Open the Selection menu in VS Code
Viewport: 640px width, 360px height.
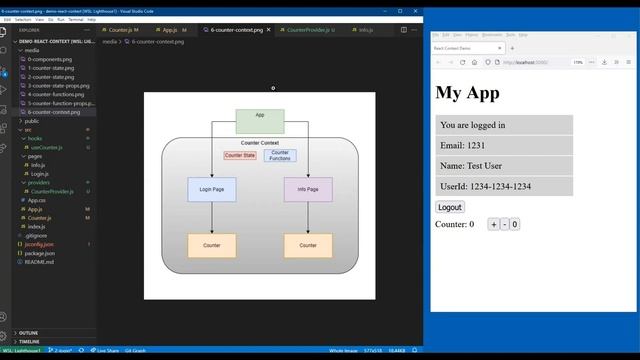(23, 19)
